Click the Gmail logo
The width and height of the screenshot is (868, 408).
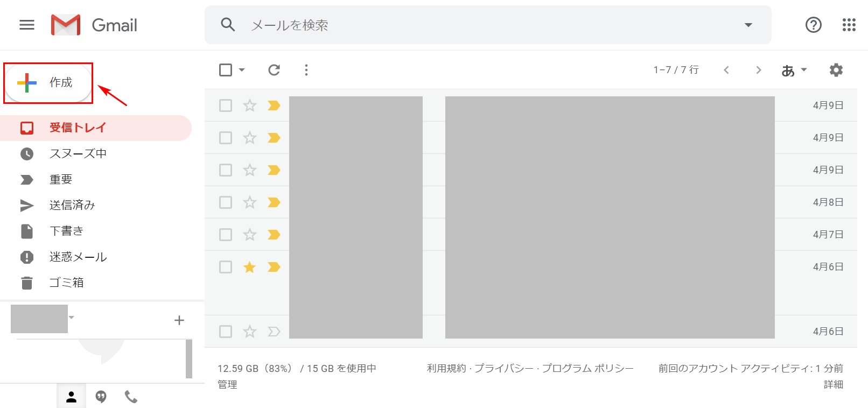click(x=94, y=25)
